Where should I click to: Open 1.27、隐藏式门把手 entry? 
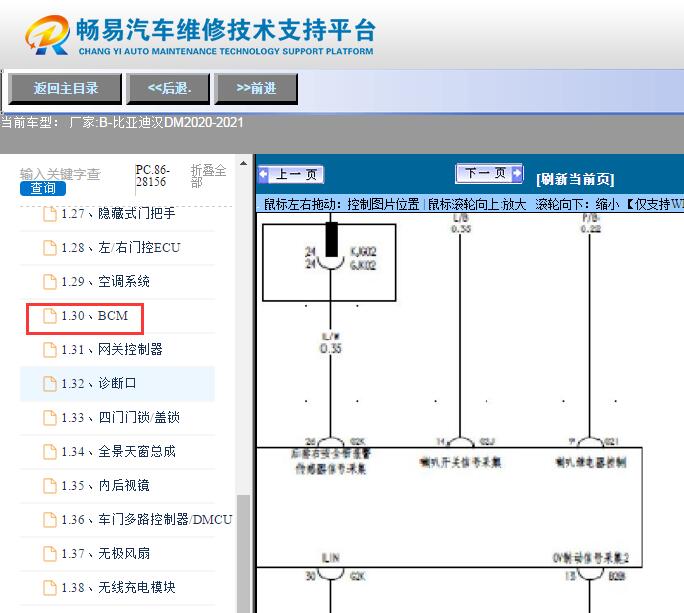(x=118, y=213)
